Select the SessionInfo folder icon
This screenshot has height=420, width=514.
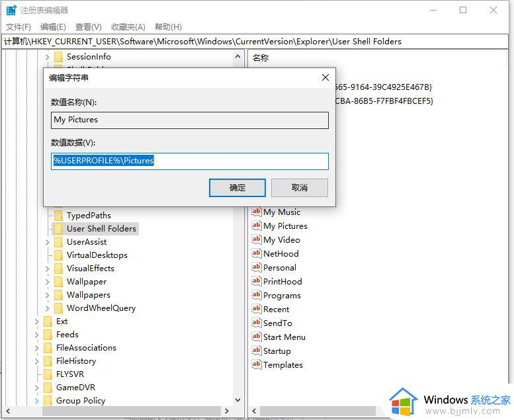[x=59, y=57]
